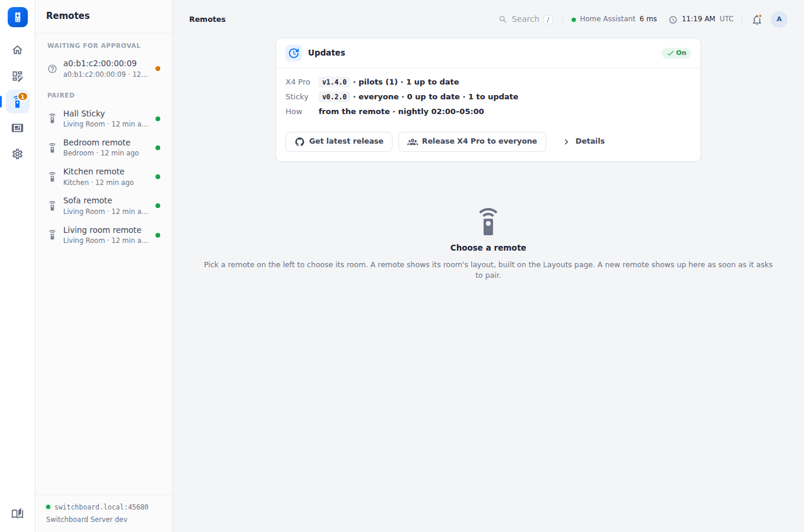
Task: Click the clock icon beside 11:19 AM
Action: (x=673, y=20)
